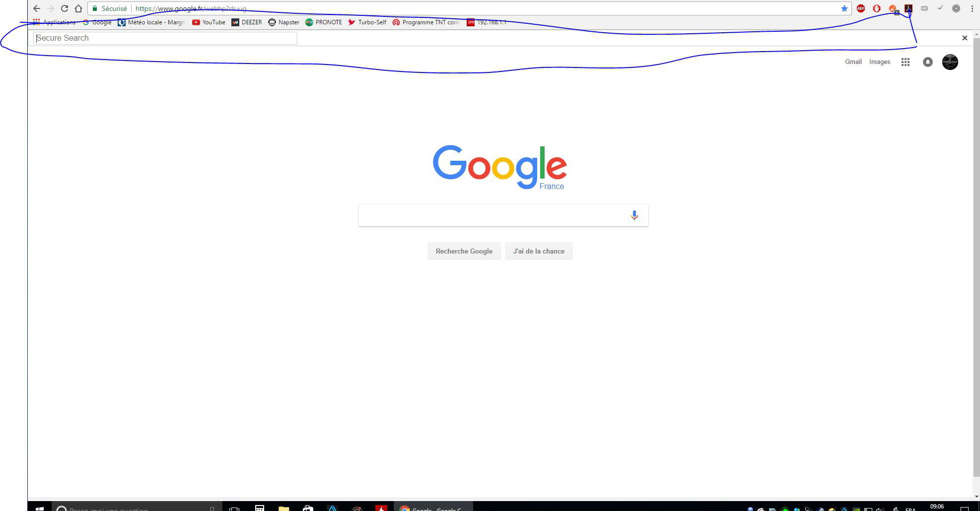
Task: Open the 192.168.1.1 router bookmark
Action: [487, 22]
